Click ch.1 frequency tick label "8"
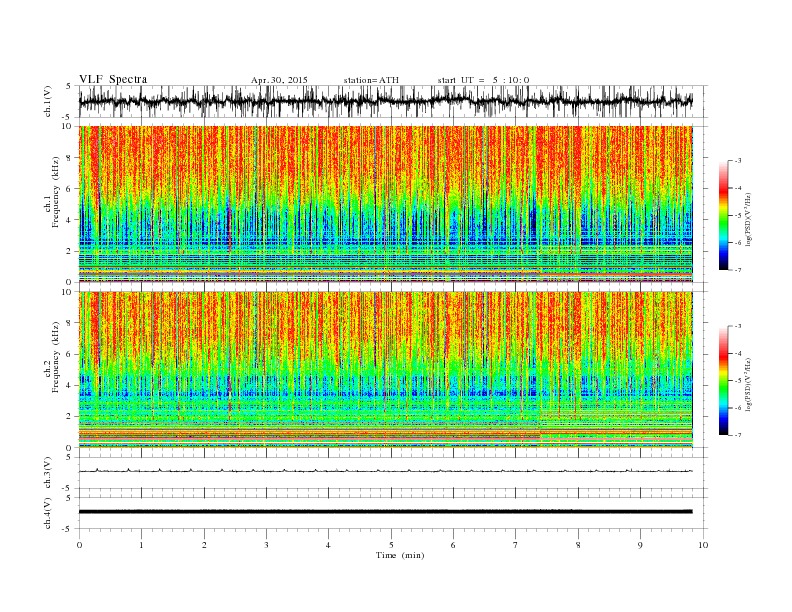The height and width of the screenshot is (612, 792). click(x=70, y=158)
